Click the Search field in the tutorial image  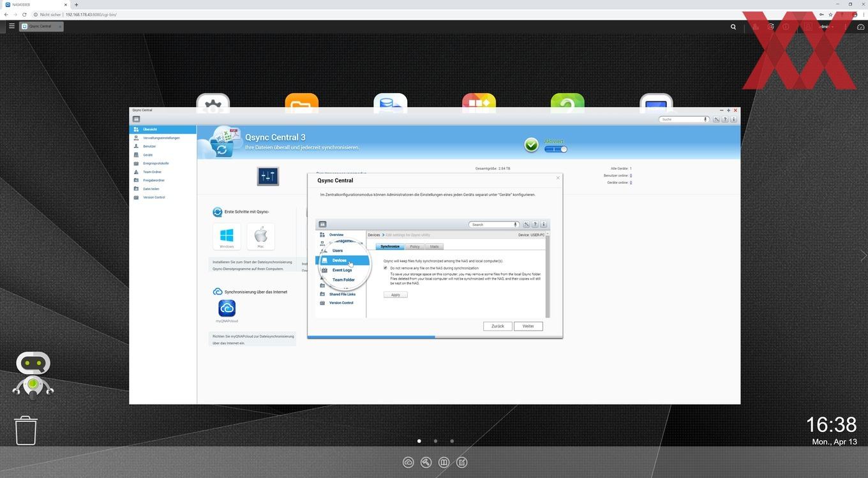[494, 225]
